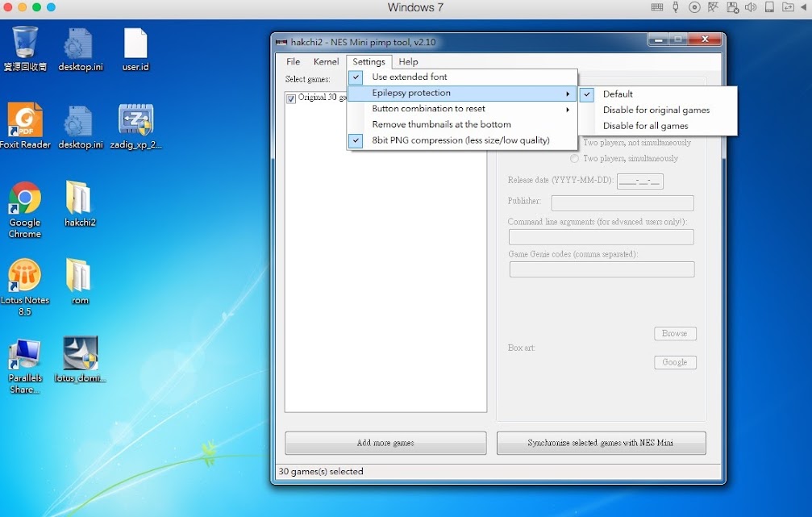This screenshot has height=517, width=812.
Task: Open the Parallels microphone status icon
Action: coord(676,7)
